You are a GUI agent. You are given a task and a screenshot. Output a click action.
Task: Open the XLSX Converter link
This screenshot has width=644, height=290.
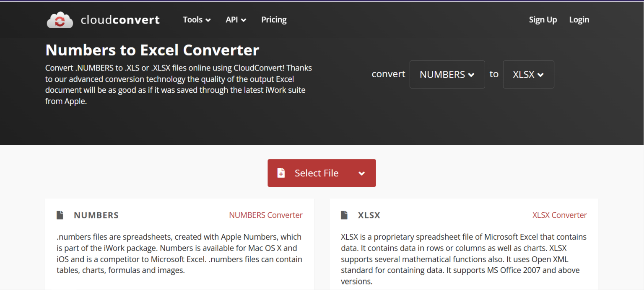tap(559, 215)
